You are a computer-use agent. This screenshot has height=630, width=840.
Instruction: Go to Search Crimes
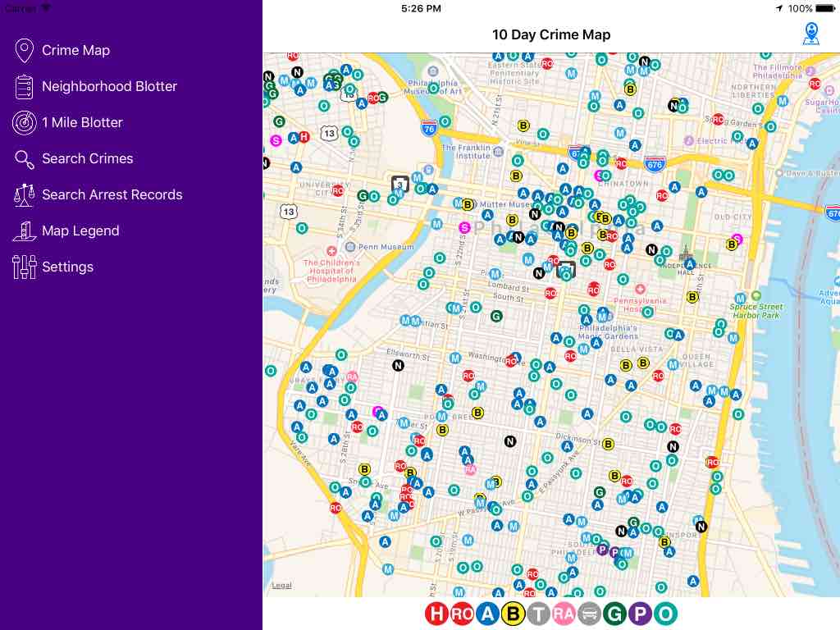73,158
